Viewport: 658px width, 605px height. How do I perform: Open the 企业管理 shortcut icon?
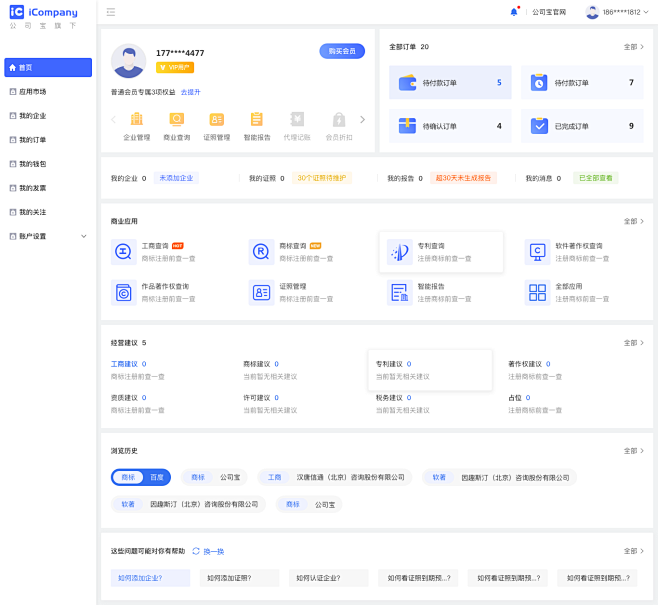pos(136,120)
